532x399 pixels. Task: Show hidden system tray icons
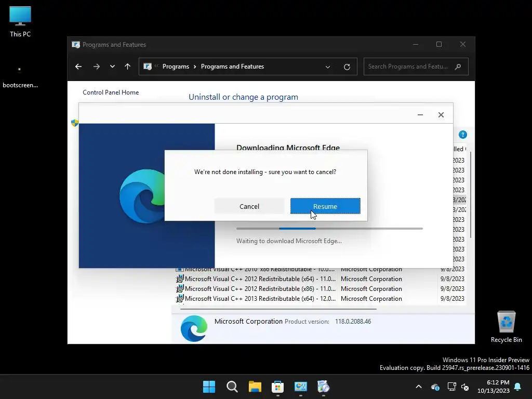click(x=419, y=387)
